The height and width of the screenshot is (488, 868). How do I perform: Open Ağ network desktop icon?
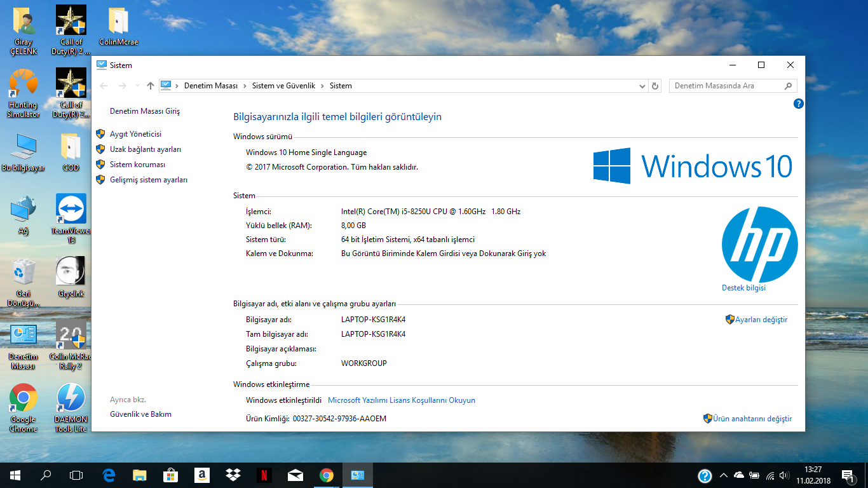point(24,216)
